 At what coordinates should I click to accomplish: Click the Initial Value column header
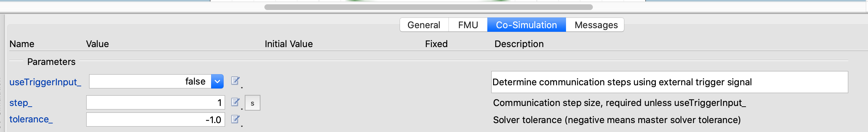point(289,44)
